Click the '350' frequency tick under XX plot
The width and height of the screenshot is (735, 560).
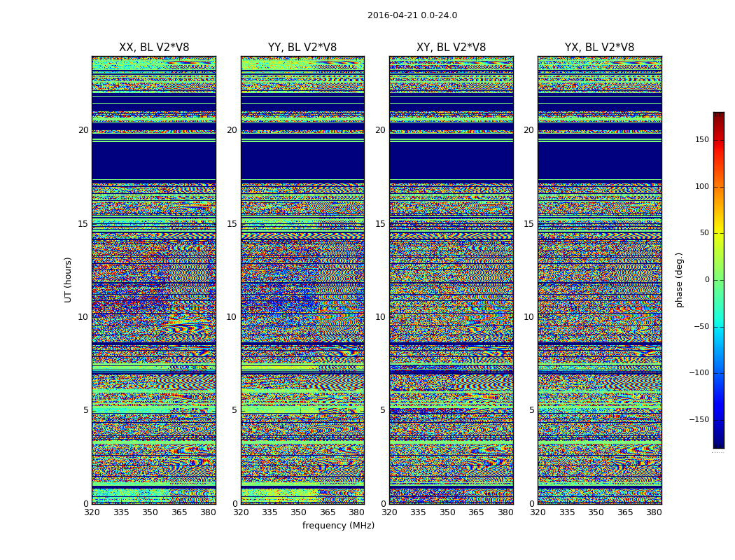click(x=150, y=512)
